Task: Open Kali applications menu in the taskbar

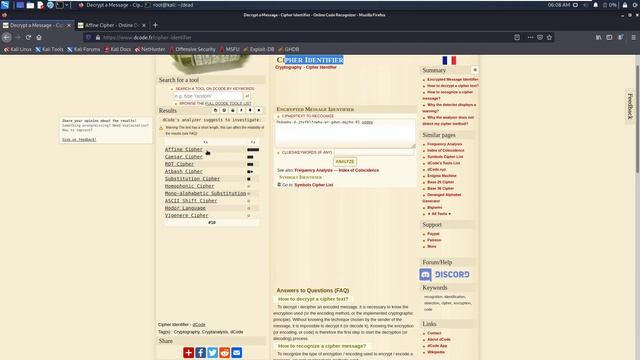Action: (5, 5)
